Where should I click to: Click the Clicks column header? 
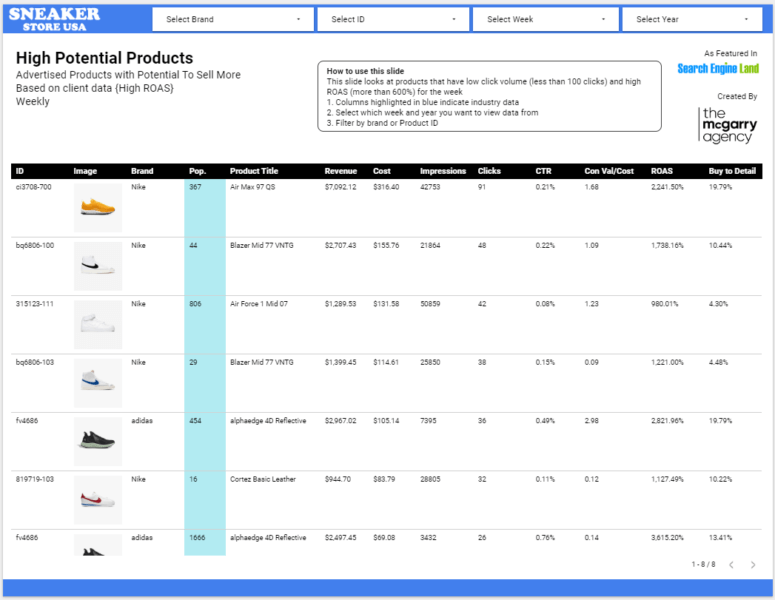coord(489,171)
